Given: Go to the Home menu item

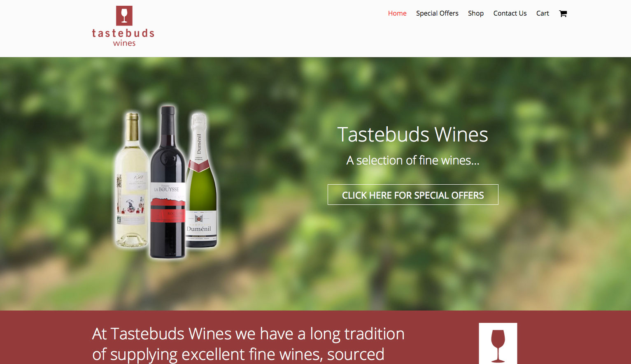Looking at the screenshot, I should [x=397, y=13].
